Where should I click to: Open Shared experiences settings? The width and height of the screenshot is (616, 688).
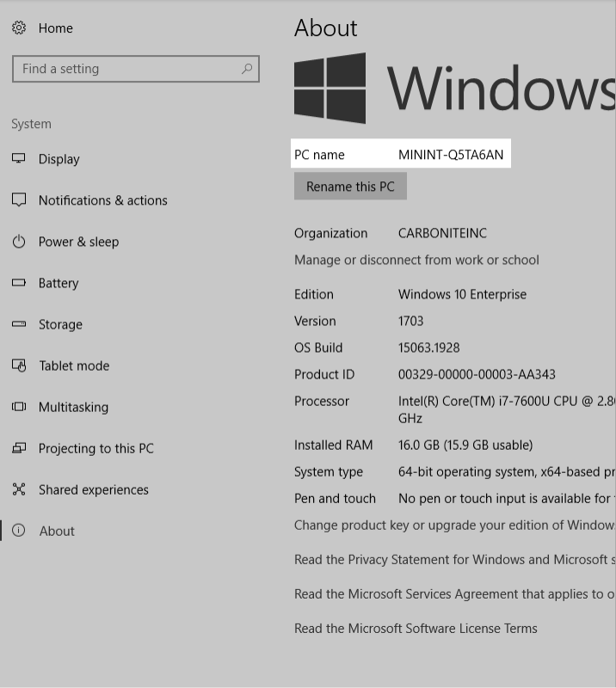94,489
